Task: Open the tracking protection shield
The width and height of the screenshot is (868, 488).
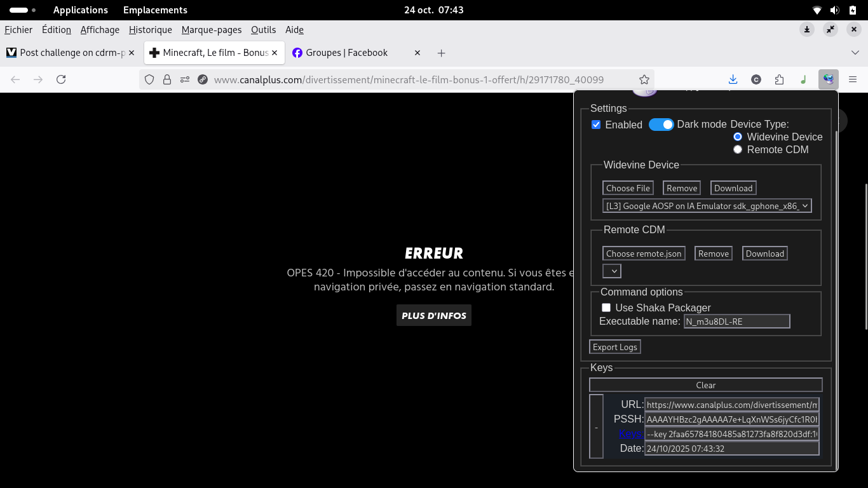Action: coord(149,79)
